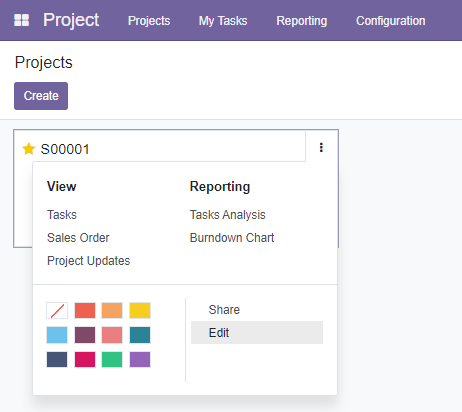Screen dimensions: 462x412
Task: Open the Projects menu item
Action: 149,21
